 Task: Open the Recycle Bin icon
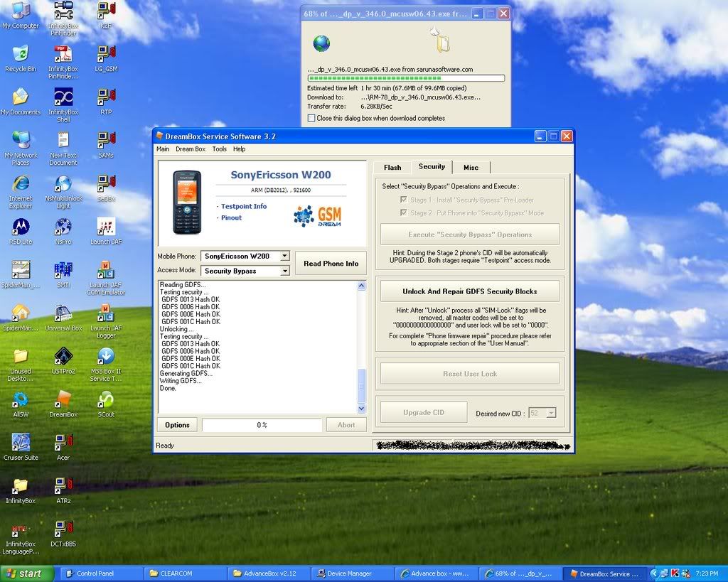pos(21,58)
